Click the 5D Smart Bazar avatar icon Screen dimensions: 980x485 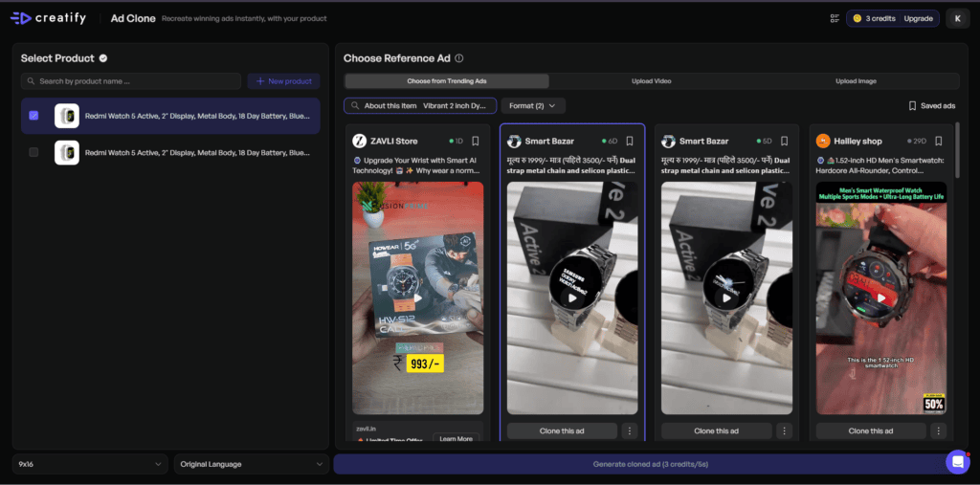click(669, 141)
